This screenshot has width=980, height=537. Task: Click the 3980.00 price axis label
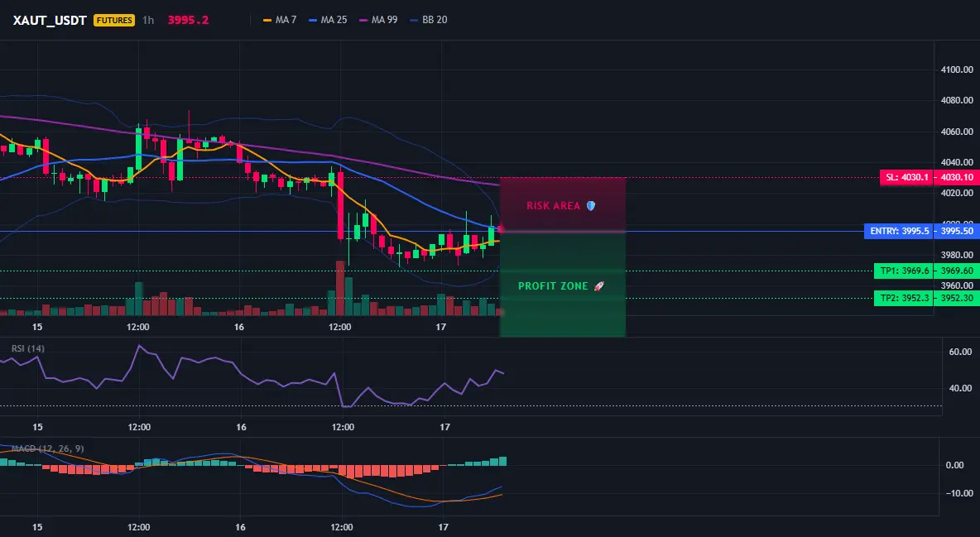pyautogui.click(x=957, y=255)
